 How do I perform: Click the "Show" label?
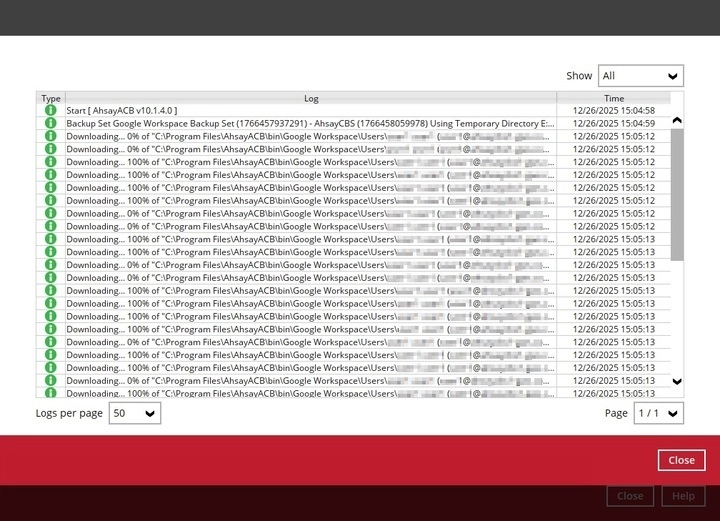point(579,76)
